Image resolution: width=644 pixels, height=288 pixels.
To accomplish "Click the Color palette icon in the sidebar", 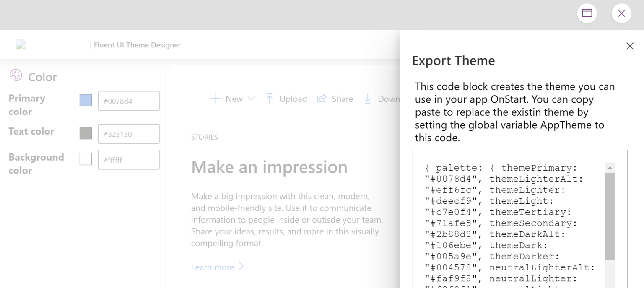I will [16, 75].
